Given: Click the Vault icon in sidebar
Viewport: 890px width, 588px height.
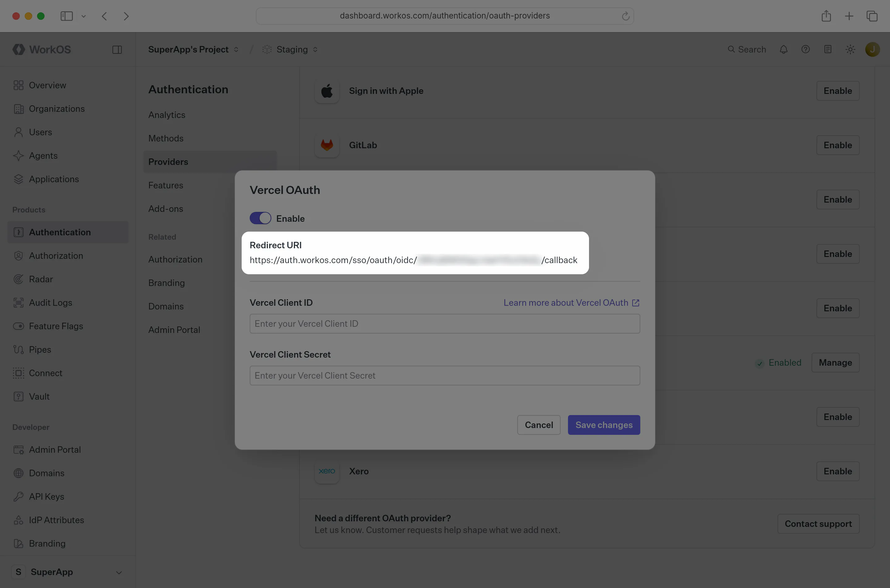Looking at the screenshot, I should pos(18,397).
